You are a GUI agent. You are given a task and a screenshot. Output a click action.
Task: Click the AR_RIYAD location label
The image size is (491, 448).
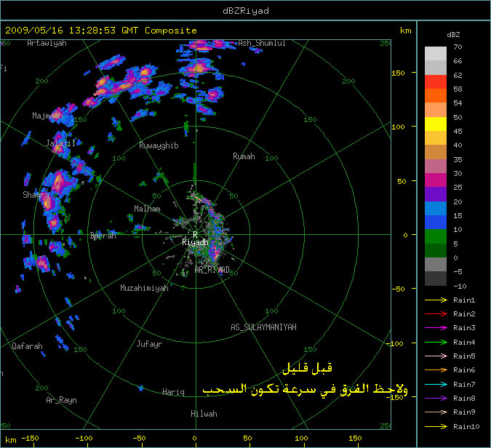pos(212,270)
